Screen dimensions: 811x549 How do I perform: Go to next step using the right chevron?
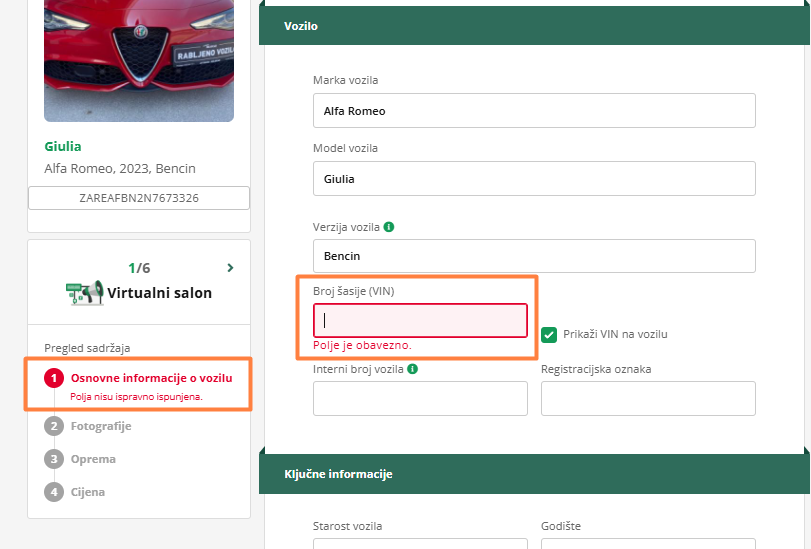[231, 268]
